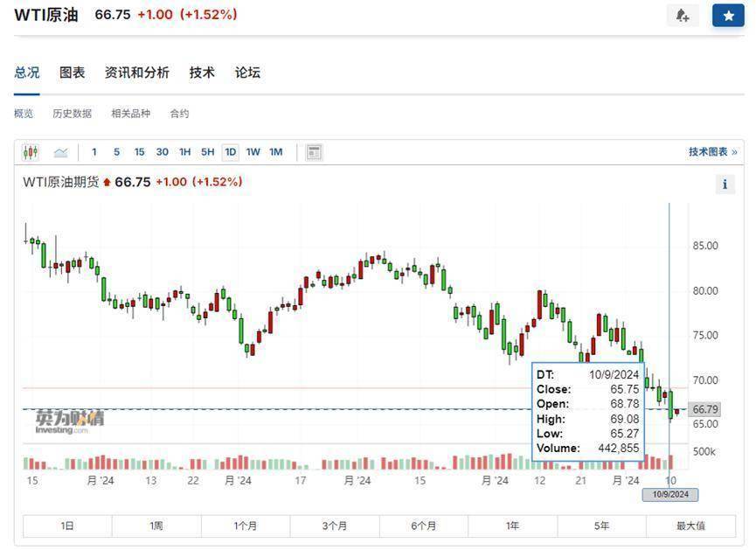Open the 图表 tab
Screen dimensions: 756x550
click(72, 73)
